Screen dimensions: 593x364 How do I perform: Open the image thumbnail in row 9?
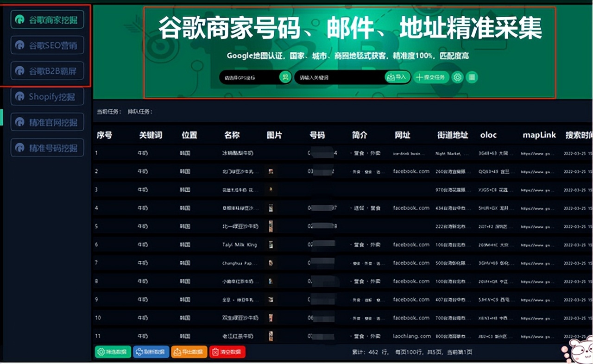[x=271, y=300]
